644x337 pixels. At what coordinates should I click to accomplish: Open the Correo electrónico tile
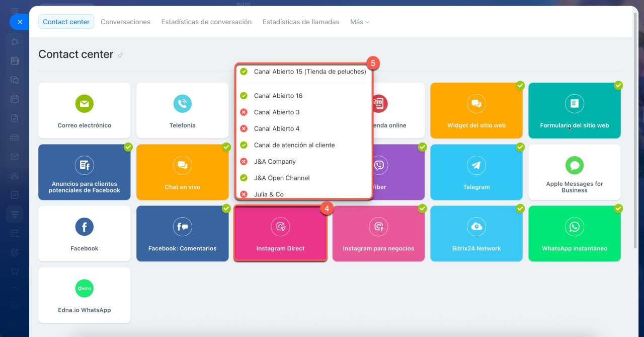pos(85,110)
